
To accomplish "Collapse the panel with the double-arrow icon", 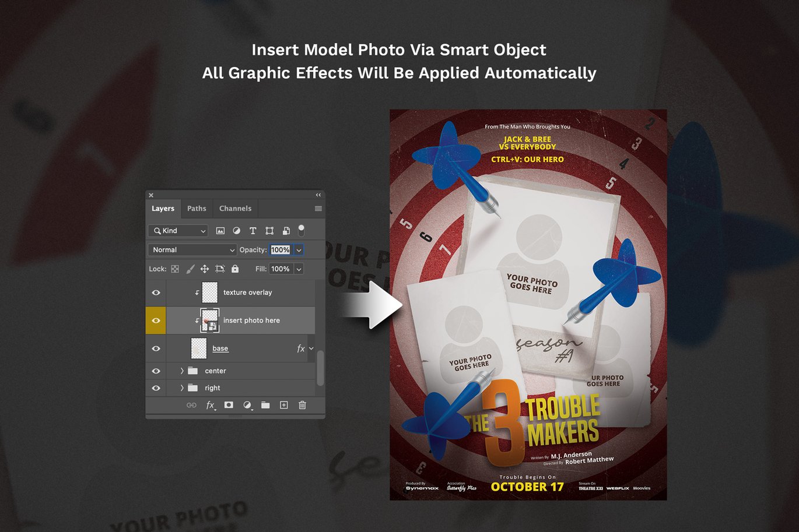I will click(318, 195).
